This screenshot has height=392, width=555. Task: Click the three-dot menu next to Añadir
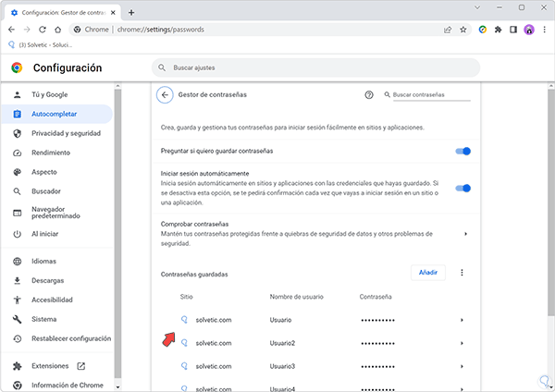coord(462,273)
